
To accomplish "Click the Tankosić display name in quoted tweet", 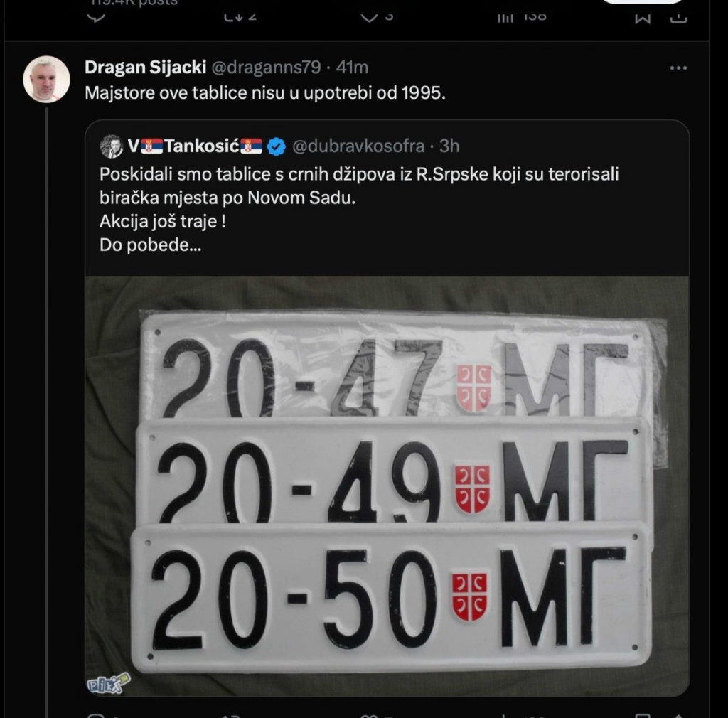I will (195, 146).
